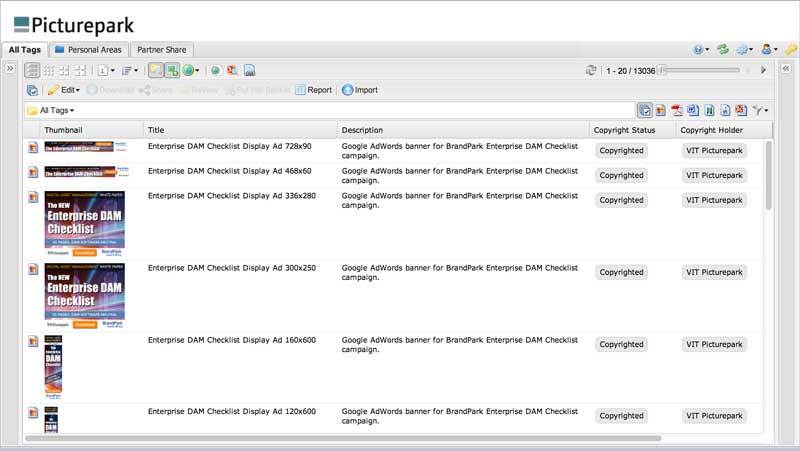800x451 pixels.
Task: Open the advanced filter funnel dropdown
Action: pyautogui.click(x=760, y=110)
